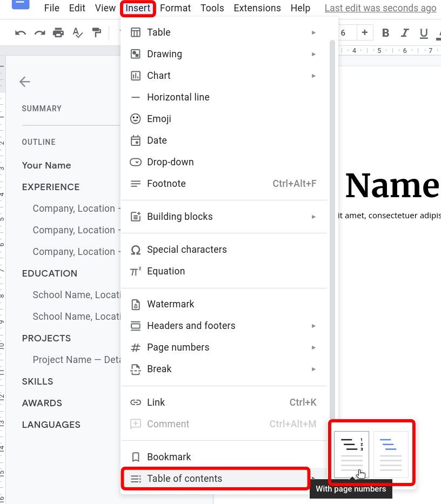Toggle Underline formatting
Image resolution: width=441 pixels, height=504 pixels.
coord(424,32)
